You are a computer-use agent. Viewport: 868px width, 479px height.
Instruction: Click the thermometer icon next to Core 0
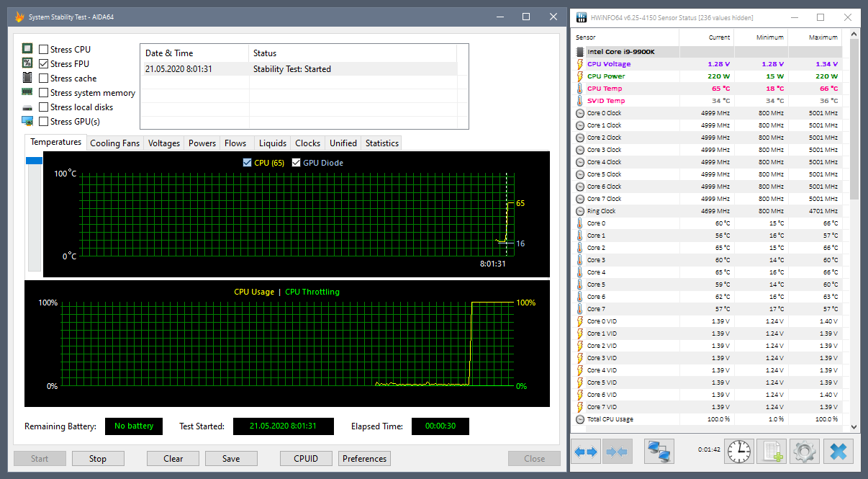(580, 223)
